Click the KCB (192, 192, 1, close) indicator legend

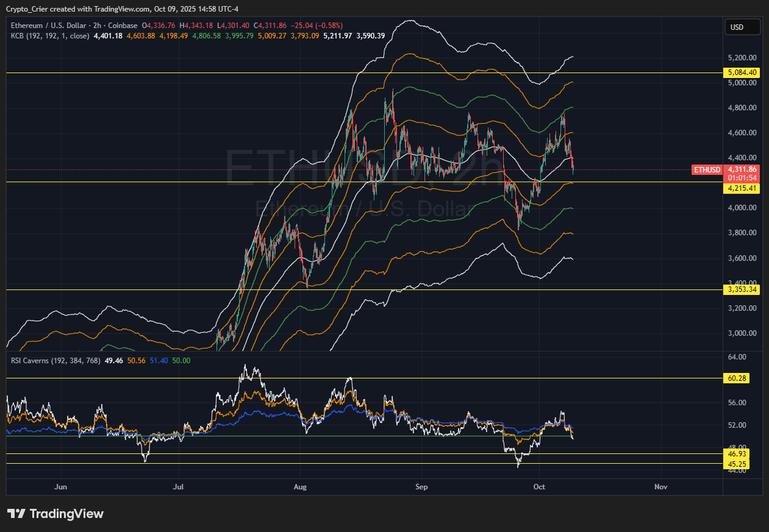coord(50,36)
